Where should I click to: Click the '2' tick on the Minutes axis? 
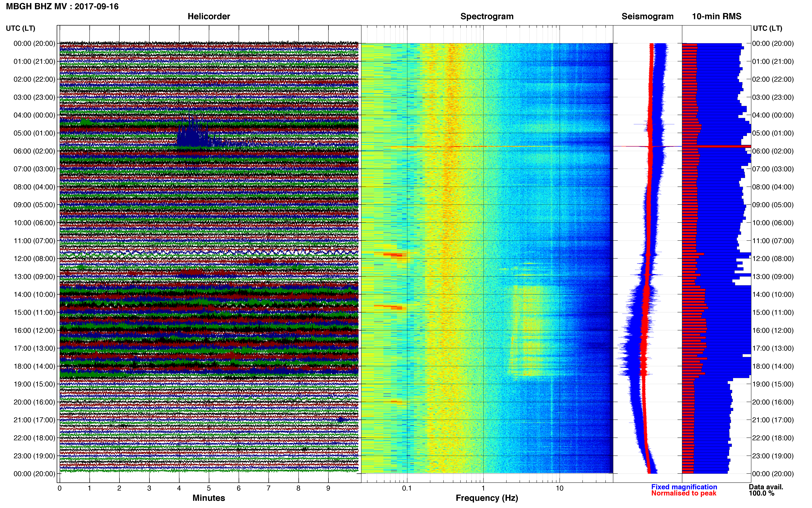point(119,488)
